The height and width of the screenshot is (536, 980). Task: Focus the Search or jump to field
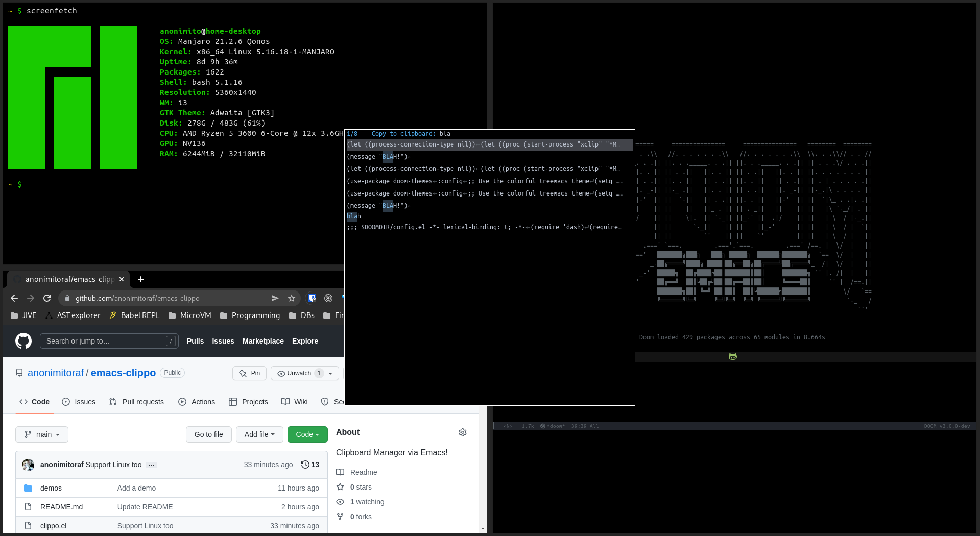pyautogui.click(x=109, y=341)
